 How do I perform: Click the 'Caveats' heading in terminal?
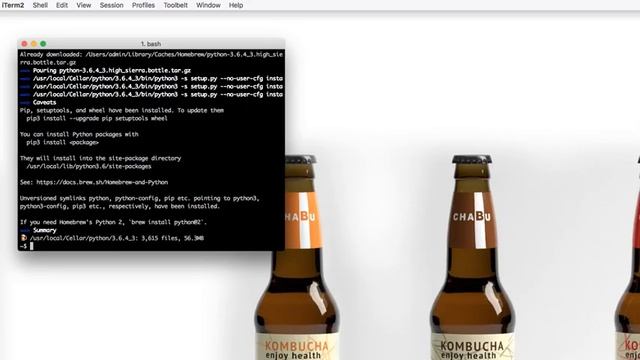[x=44, y=102]
